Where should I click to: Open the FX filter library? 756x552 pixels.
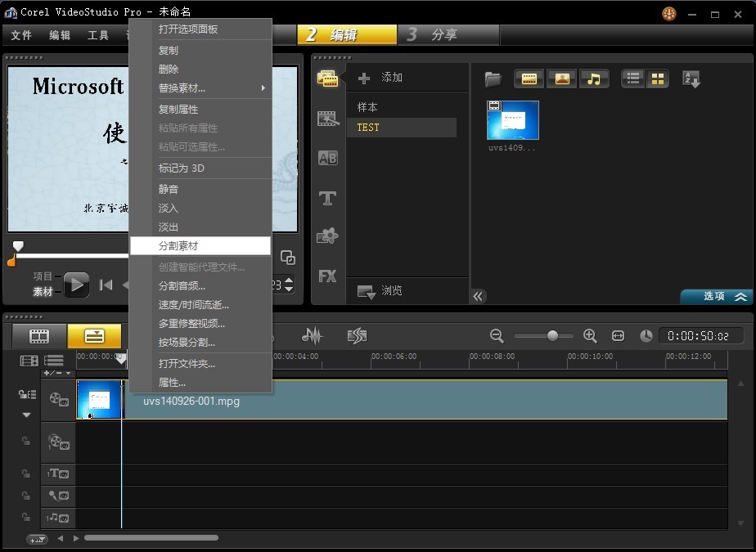328,276
